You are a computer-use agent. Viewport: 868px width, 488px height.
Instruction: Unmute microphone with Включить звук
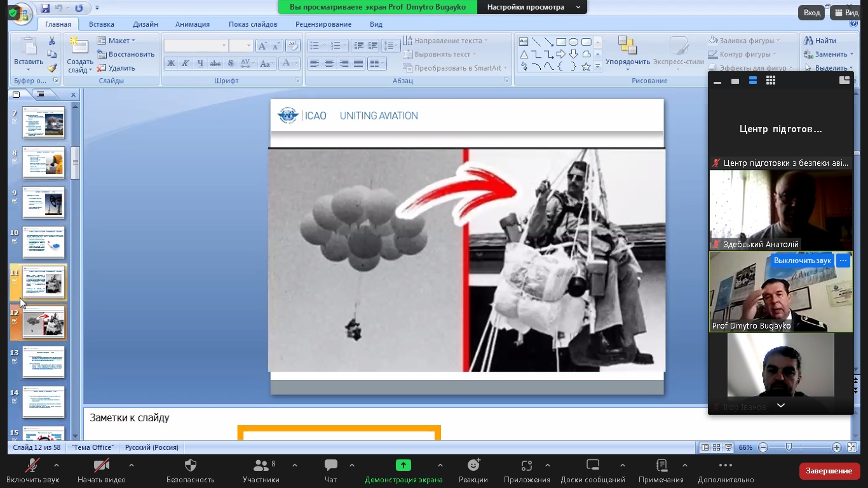(32, 470)
